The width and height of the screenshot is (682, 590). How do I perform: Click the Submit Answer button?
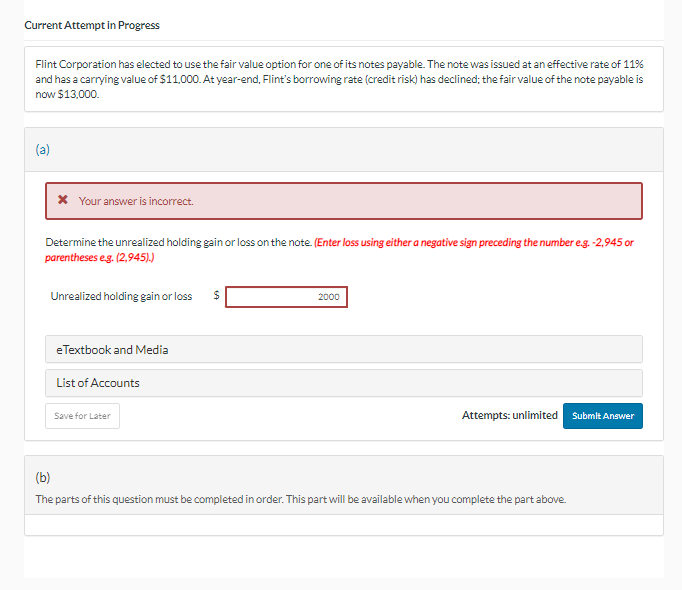pyautogui.click(x=602, y=416)
